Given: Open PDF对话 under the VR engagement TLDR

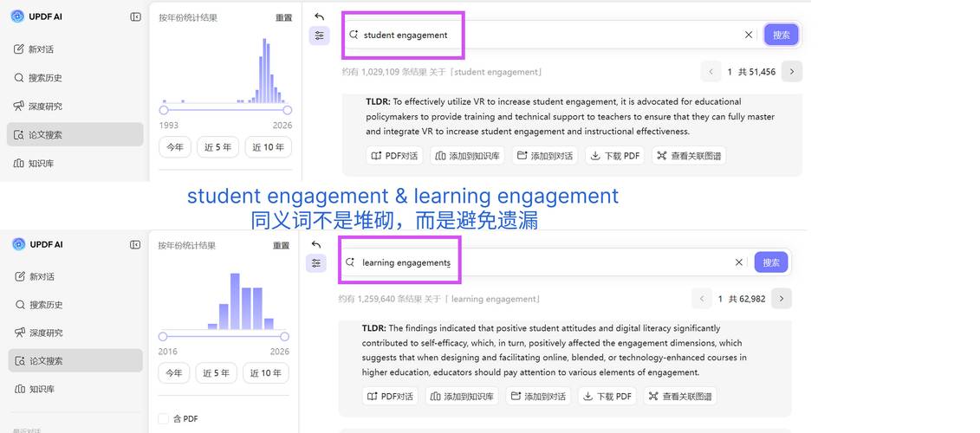Looking at the screenshot, I should click(x=394, y=156).
